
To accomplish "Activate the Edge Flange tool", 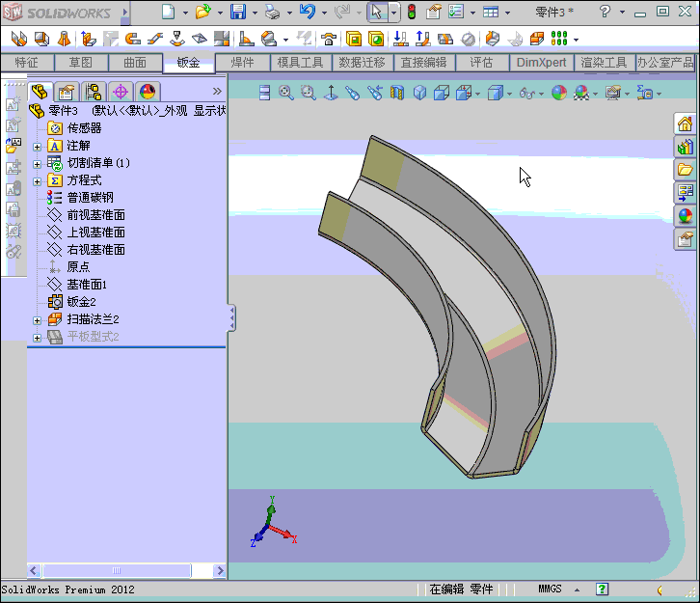I will 88,39.
